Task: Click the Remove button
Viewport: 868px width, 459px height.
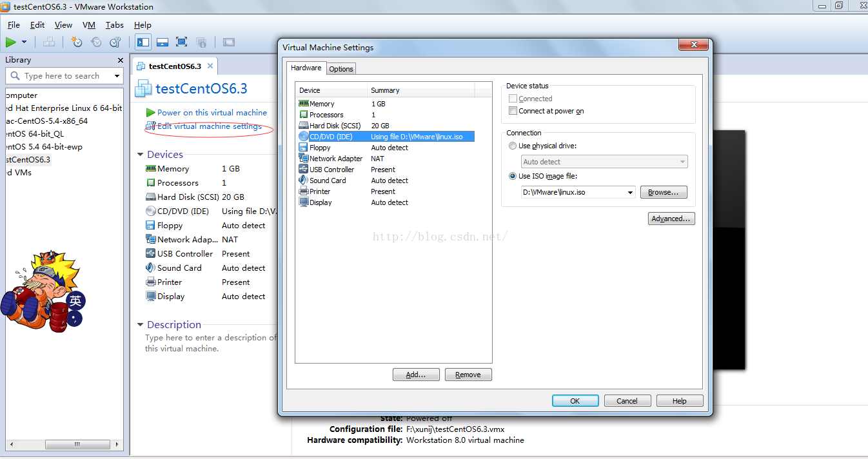Action: click(468, 375)
